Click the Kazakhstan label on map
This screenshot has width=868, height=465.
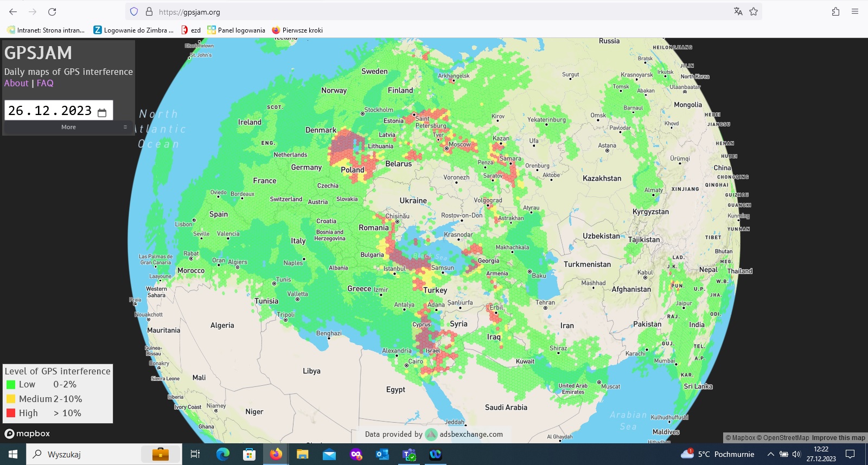[602, 179]
